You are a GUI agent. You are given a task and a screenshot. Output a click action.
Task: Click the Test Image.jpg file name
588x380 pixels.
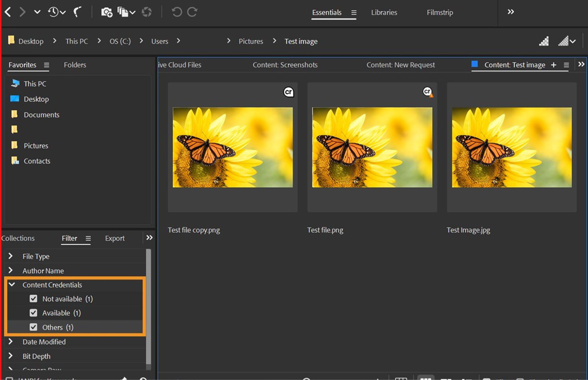(x=468, y=230)
